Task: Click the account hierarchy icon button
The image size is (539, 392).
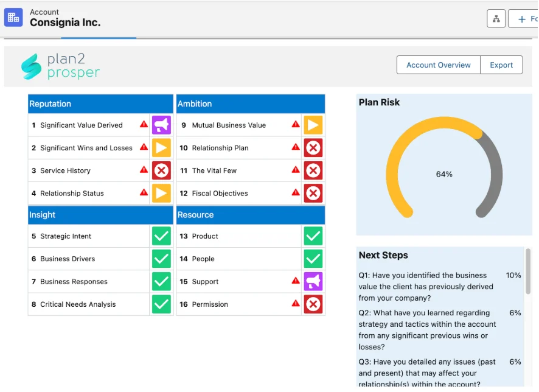Action: click(496, 19)
